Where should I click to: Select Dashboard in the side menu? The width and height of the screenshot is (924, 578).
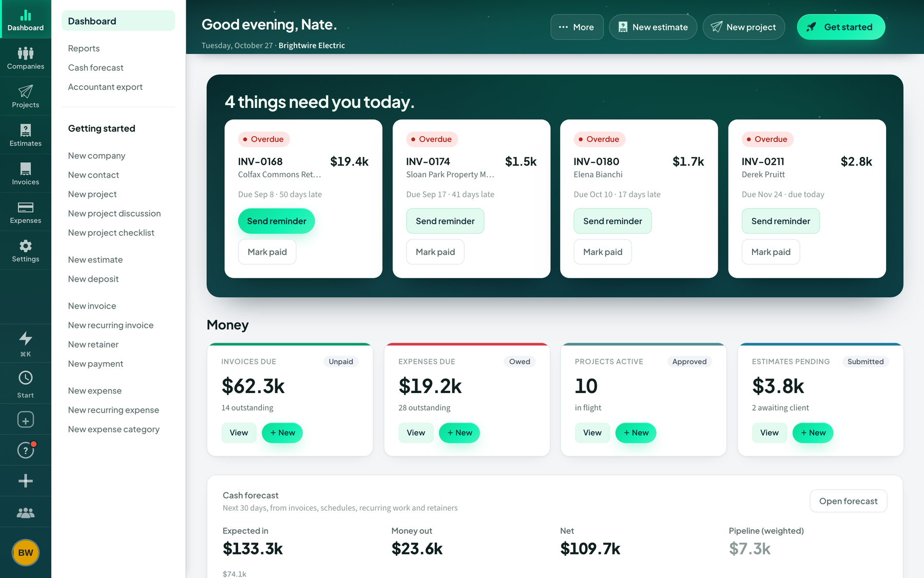point(118,21)
